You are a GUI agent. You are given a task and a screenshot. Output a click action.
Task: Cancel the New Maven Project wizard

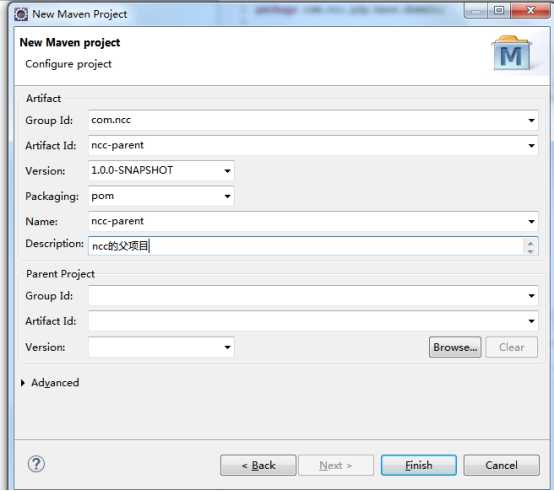pyautogui.click(x=501, y=465)
